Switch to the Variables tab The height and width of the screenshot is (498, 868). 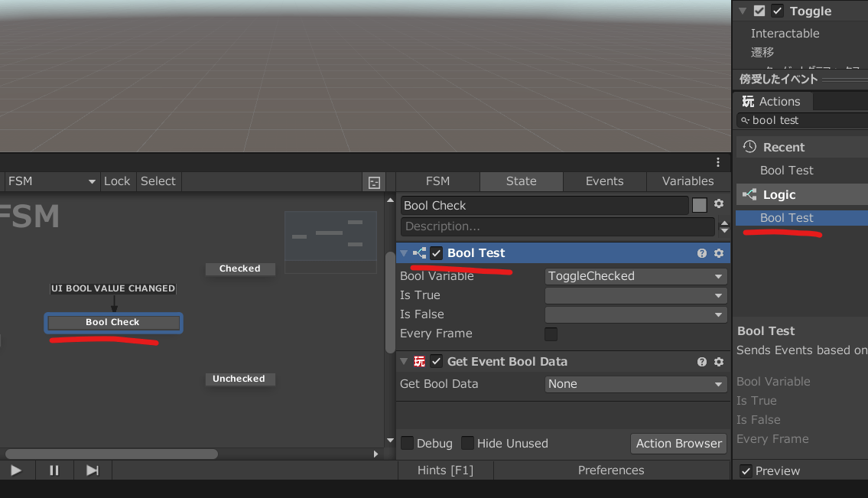coord(688,181)
